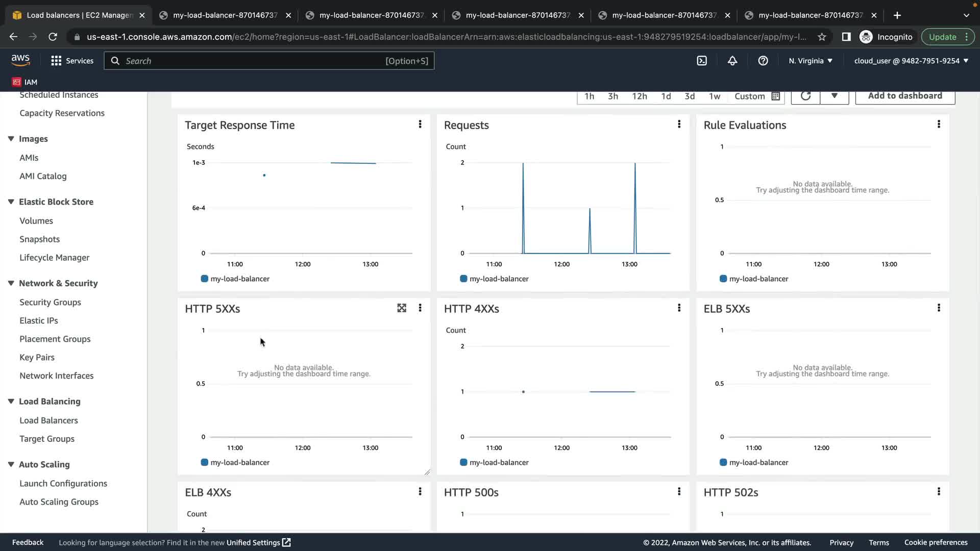Click the AWS home logo
Image resolution: width=980 pixels, height=551 pixels.
click(x=20, y=60)
